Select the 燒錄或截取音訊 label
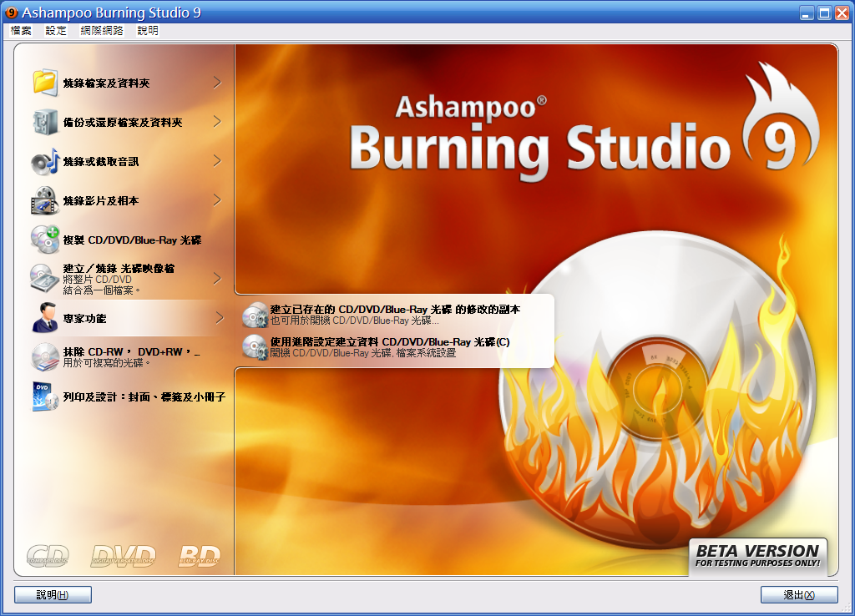Viewport: 855px width, 616px height. [101, 162]
